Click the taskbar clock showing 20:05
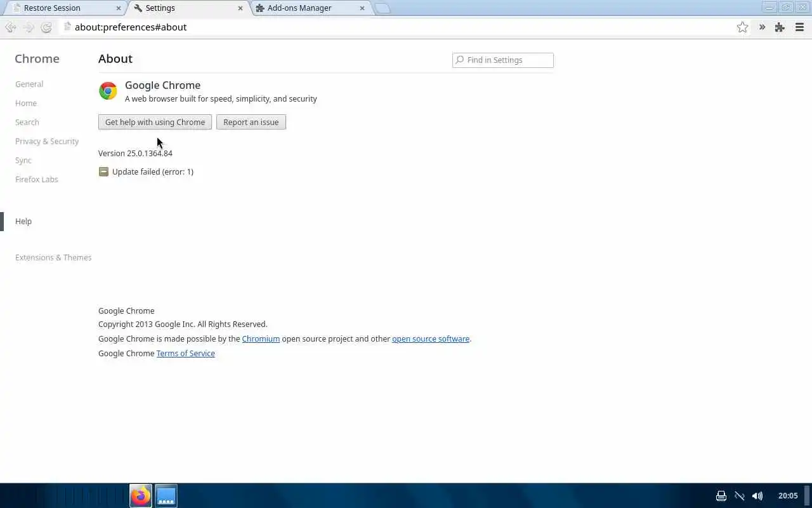Viewport: 812px width, 508px height. tap(788, 496)
